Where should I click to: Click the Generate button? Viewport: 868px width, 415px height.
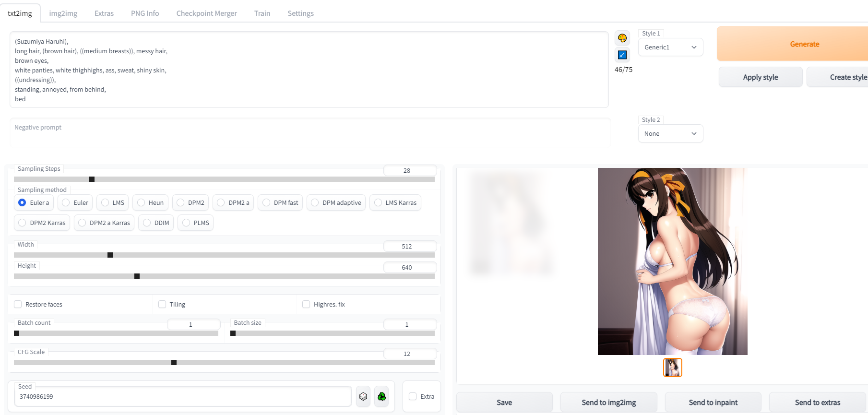coord(793,44)
